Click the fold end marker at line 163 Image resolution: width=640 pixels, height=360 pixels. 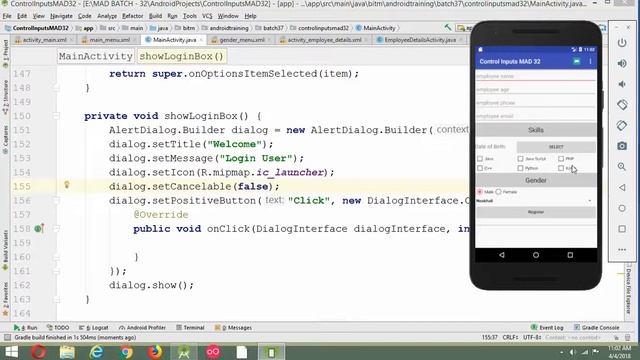point(57,299)
